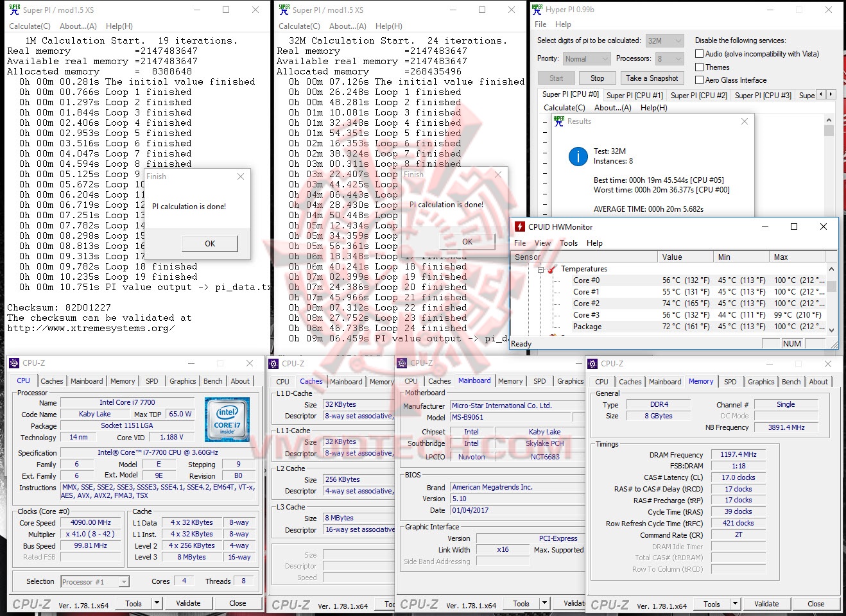Enable the Audio service-disable checkbox in Hyper PI

coord(700,54)
